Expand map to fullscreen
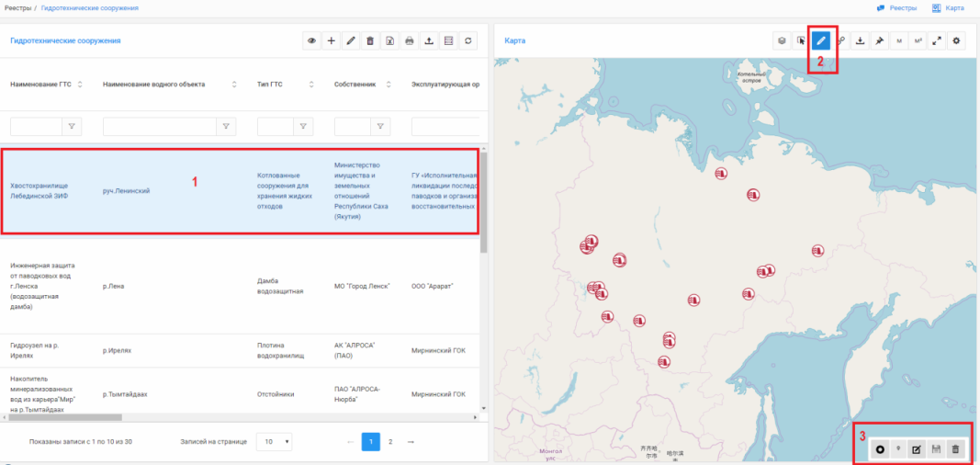Viewport: 980px width, 465px height. [x=937, y=40]
